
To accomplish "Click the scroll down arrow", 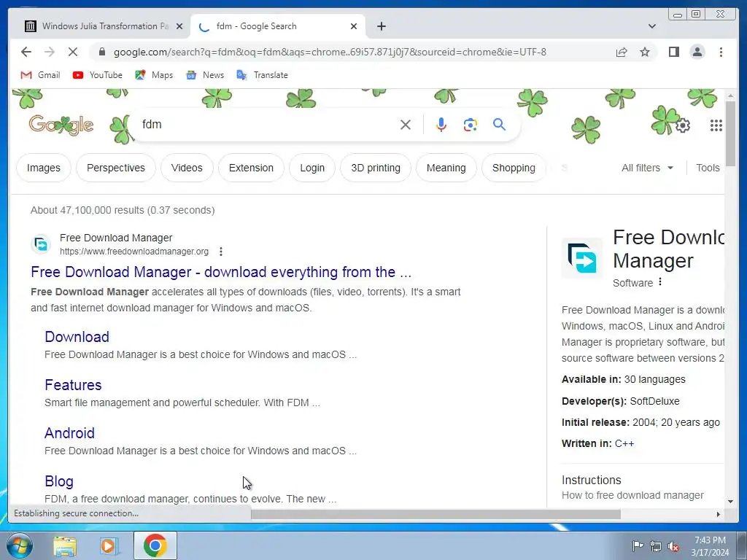I will tap(730, 502).
